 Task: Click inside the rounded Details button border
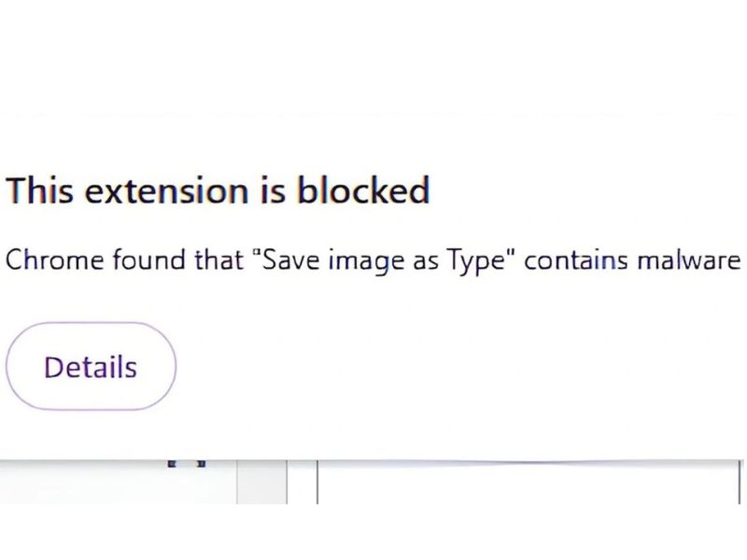[91, 366]
